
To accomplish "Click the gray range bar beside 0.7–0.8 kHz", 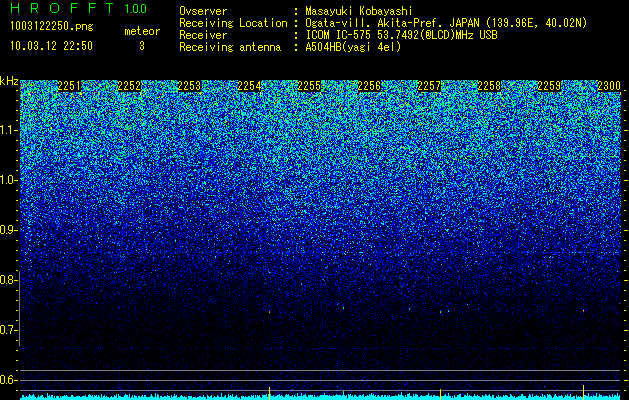I will [19, 309].
